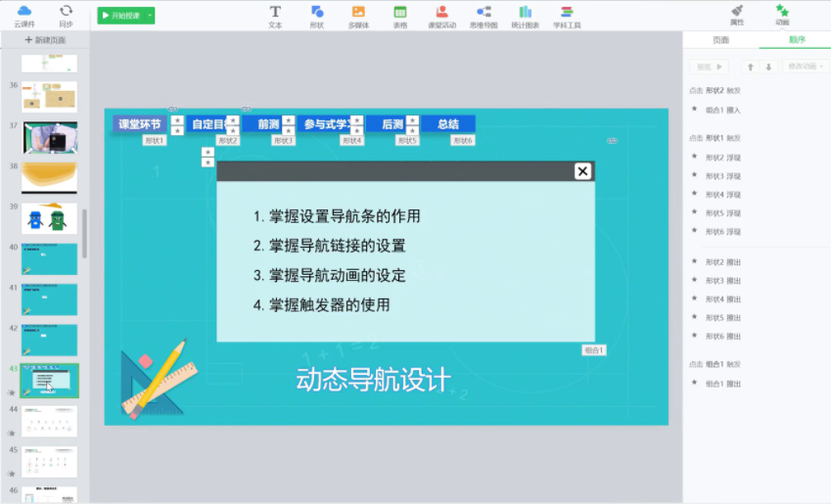Click the 同步 sync icon
Screen dimensions: 831x504
click(x=66, y=16)
